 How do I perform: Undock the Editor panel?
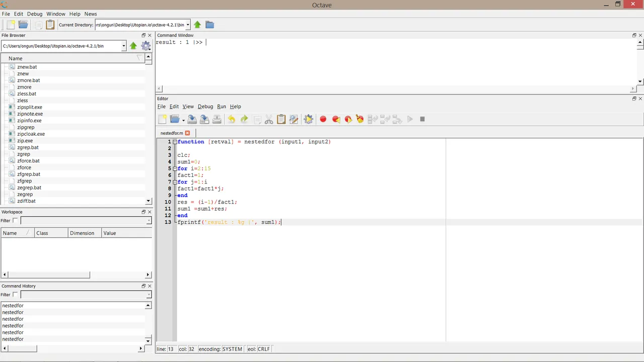point(634,99)
